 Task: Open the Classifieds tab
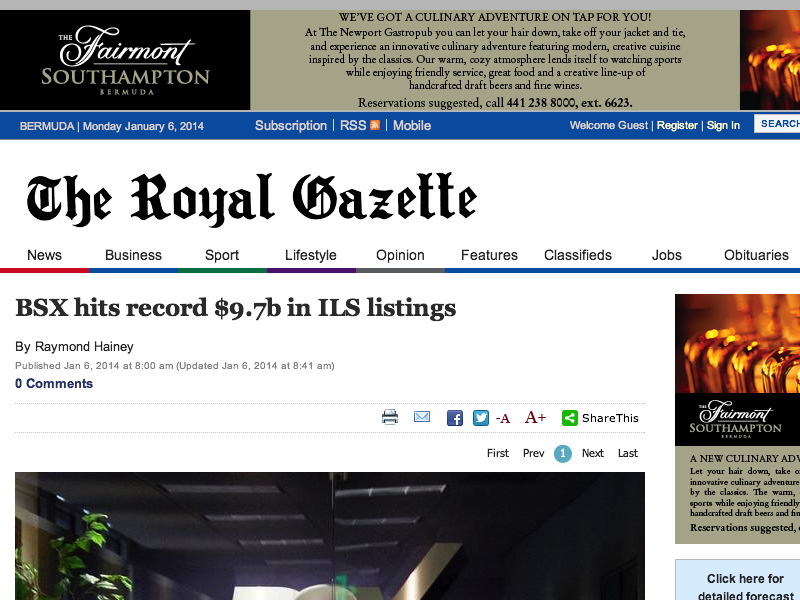pyautogui.click(x=578, y=255)
